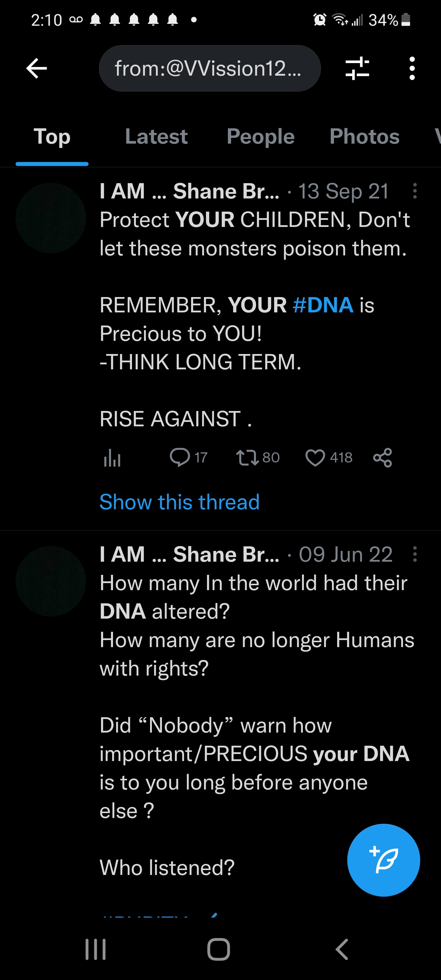Like the tweet with 418 likes
This screenshot has height=980, width=441.
pos(315,457)
